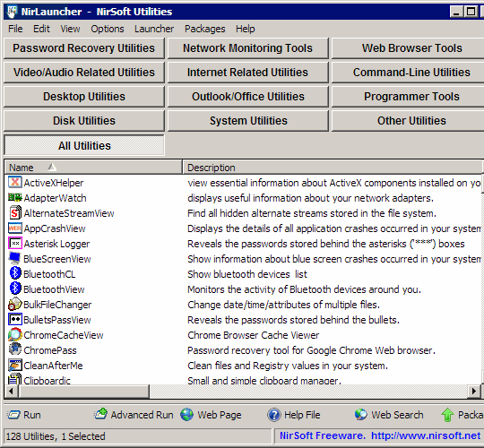This screenshot has height=448, width=484.
Task: Click the Clipboardic icon
Action: click(15, 379)
